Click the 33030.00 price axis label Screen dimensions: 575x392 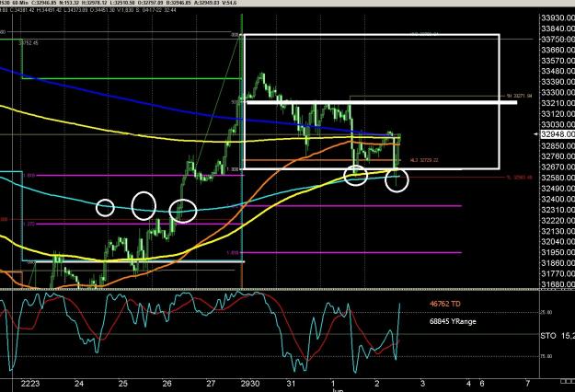pos(558,124)
